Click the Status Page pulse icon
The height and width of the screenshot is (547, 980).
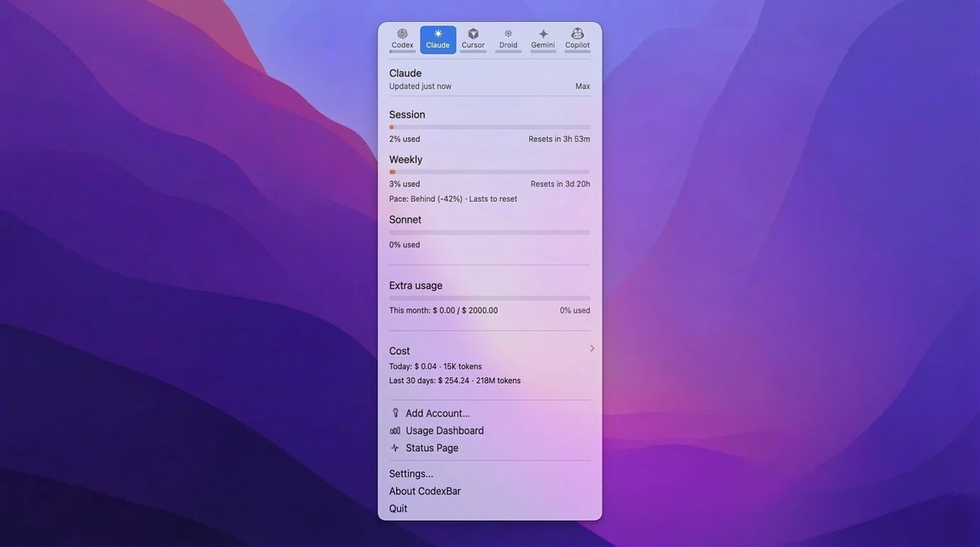tap(395, 447)
